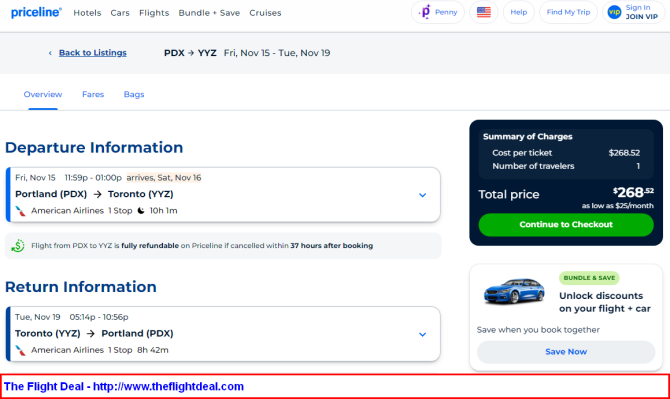Image resolution: width=670 pixels, height=399 pixels.
Task: Click the 'Fri, Nov 15 - Tue, Nov 19' dates
Action: 277,53
